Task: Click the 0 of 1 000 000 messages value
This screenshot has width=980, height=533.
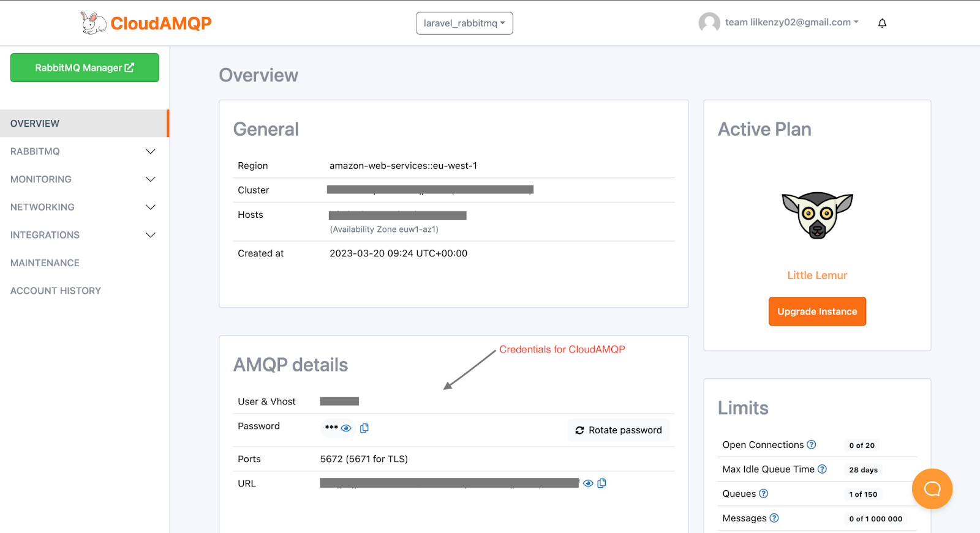Action: (x=875, y=519)
